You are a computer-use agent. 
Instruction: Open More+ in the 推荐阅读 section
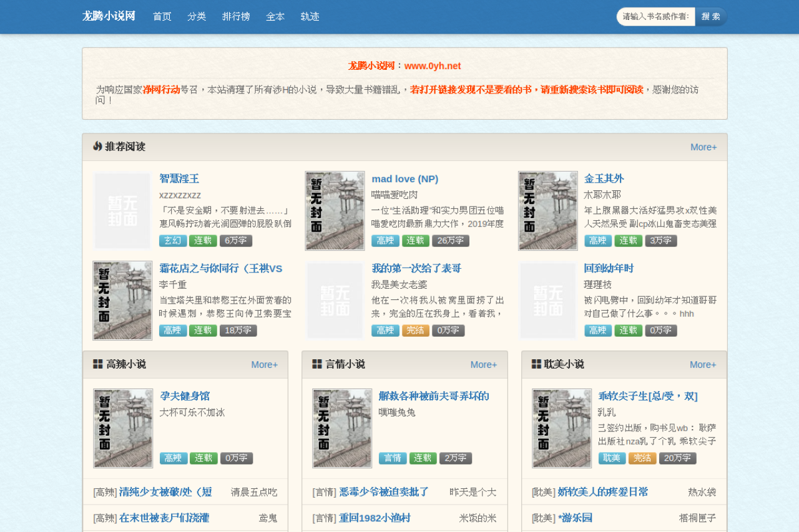pos(703,147)
